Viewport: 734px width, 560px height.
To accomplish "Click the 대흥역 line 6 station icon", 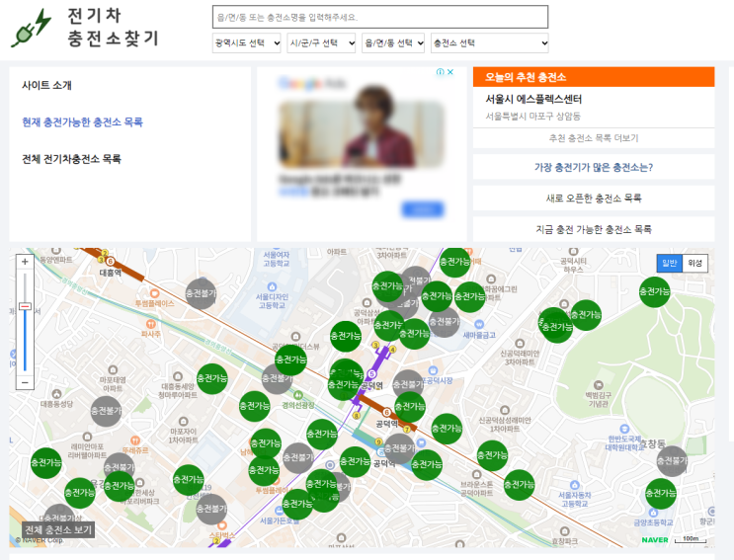I will coord(111,261).
